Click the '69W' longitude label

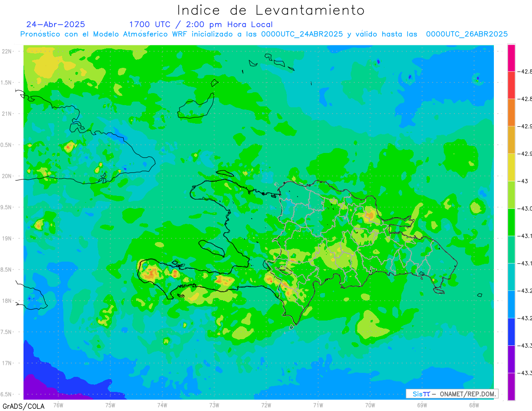click(x=422, y=405)
